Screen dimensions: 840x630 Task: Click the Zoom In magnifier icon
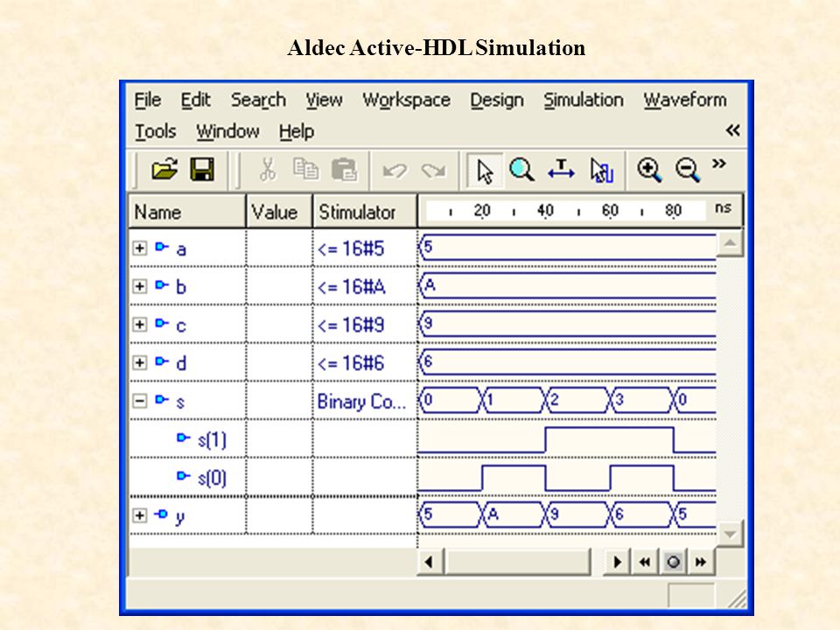point(649,171)
